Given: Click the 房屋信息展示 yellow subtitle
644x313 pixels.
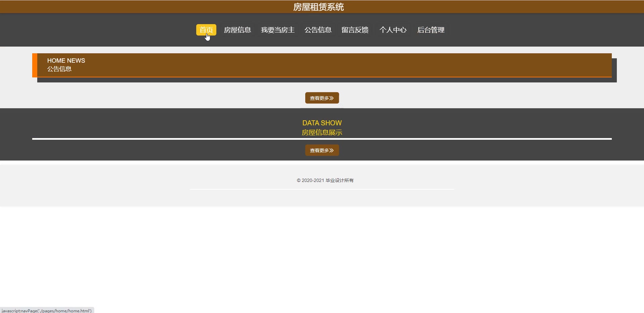Looking at the screenshot, I should [x=322, y=132].
